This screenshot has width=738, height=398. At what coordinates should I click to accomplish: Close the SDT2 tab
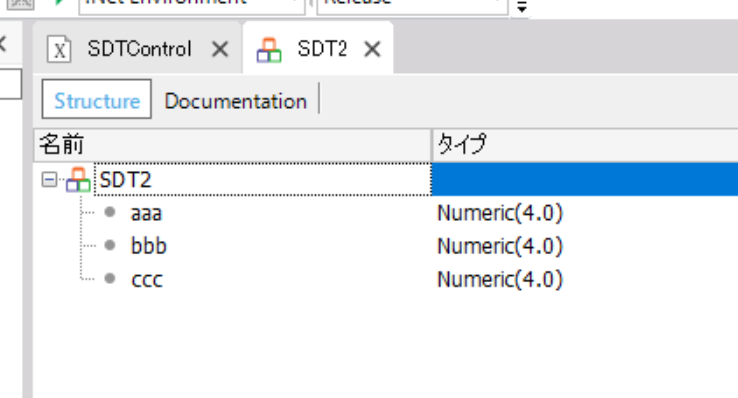[x=372, y=49]
